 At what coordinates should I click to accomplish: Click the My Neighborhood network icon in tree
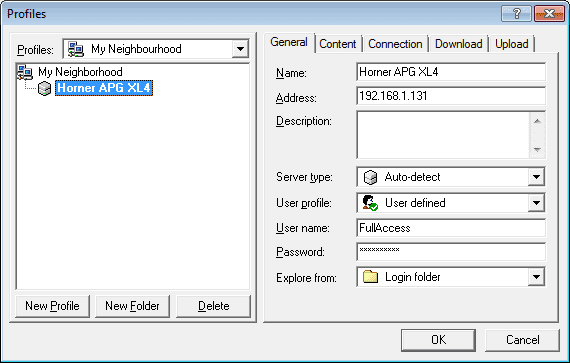[25, 72]
